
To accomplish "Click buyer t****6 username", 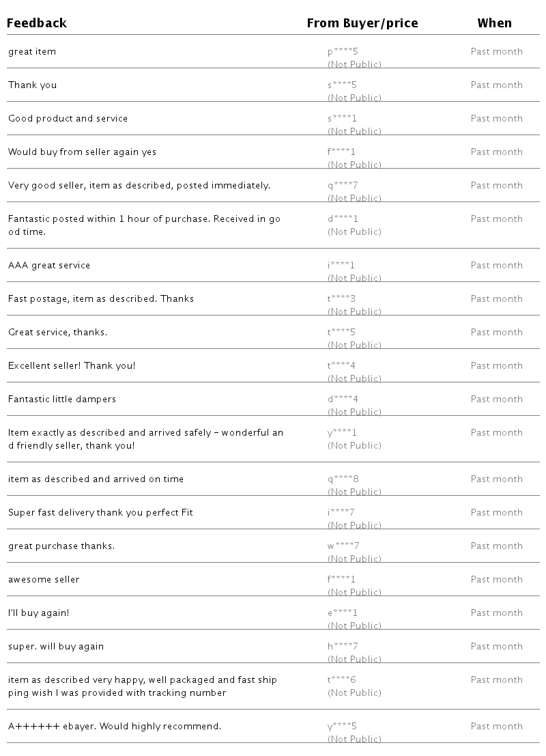I will (342, 680).
